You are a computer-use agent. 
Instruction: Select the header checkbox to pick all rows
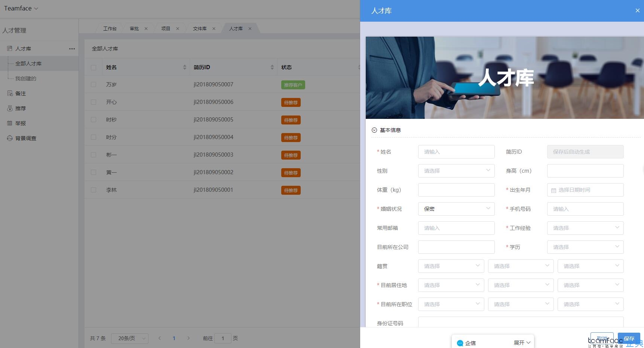coord(93,67)
